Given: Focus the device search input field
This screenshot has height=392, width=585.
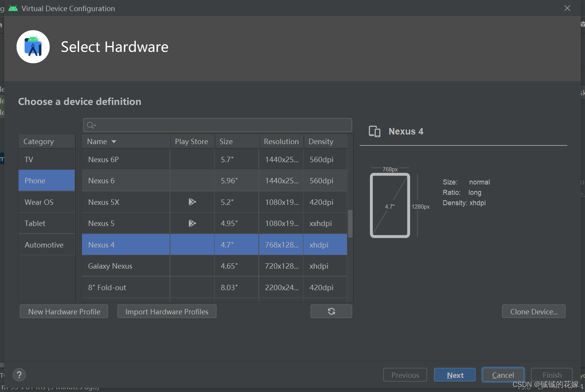Looking at the screenshot, I should [x=218, y=125].
